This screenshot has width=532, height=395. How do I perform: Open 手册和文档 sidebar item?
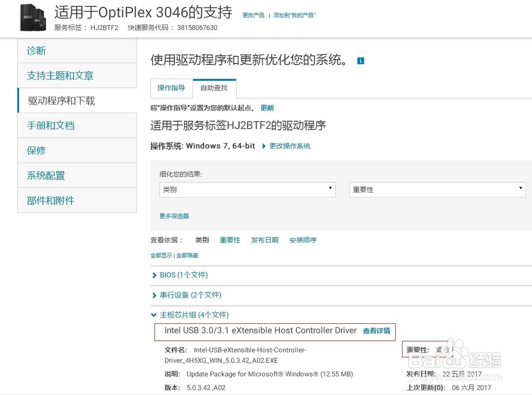77,125
